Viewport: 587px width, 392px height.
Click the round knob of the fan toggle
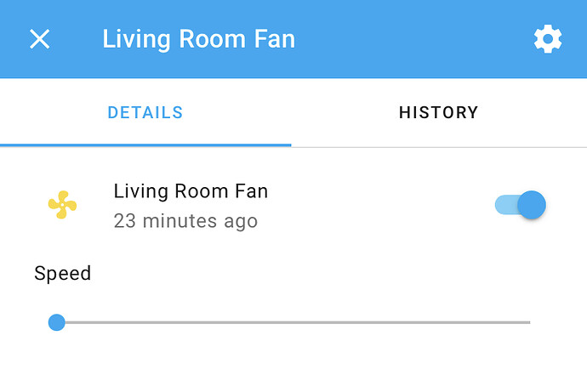tap(532, 205)
